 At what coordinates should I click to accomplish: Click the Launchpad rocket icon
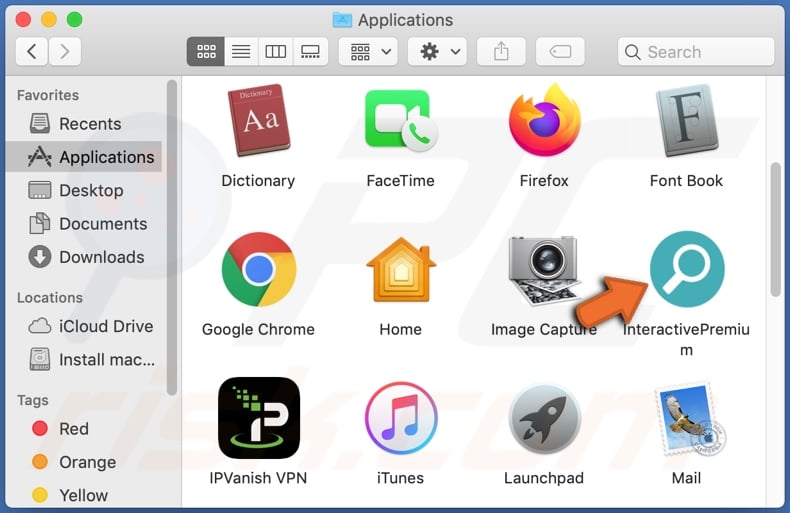[544, 418]
